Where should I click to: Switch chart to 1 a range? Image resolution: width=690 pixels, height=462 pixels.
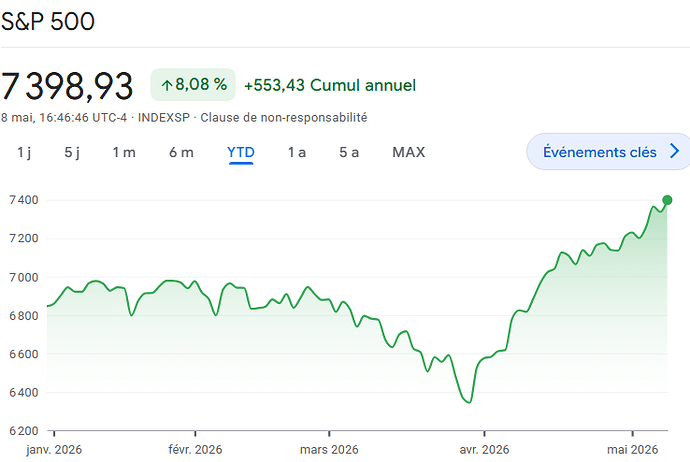(297, 153)
